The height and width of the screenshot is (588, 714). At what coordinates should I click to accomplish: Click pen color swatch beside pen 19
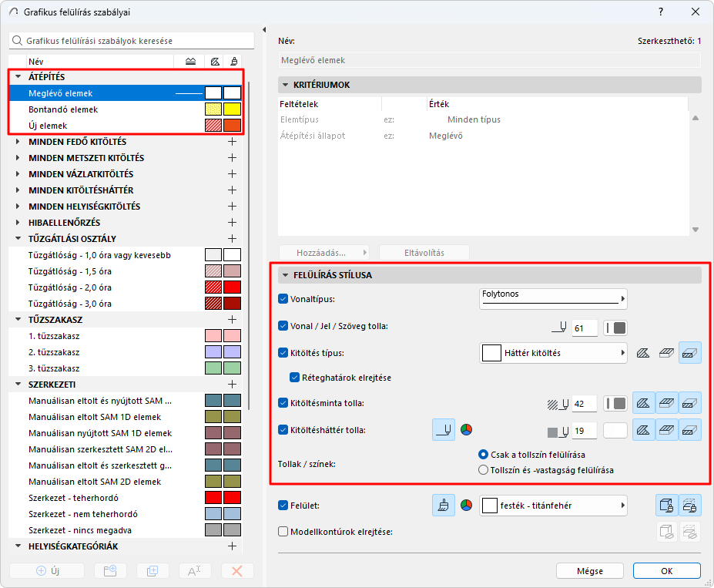tap(615, 431)
